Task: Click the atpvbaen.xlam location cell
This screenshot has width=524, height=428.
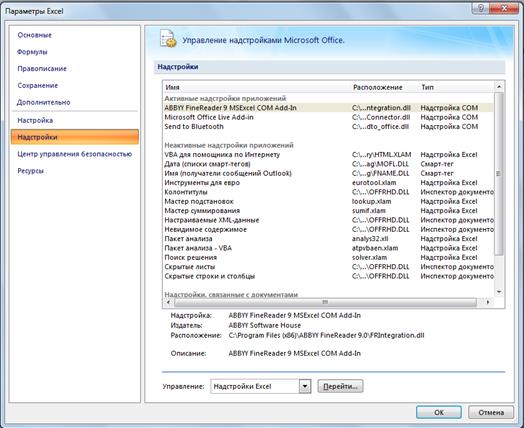Action: [x=375, y=248]
